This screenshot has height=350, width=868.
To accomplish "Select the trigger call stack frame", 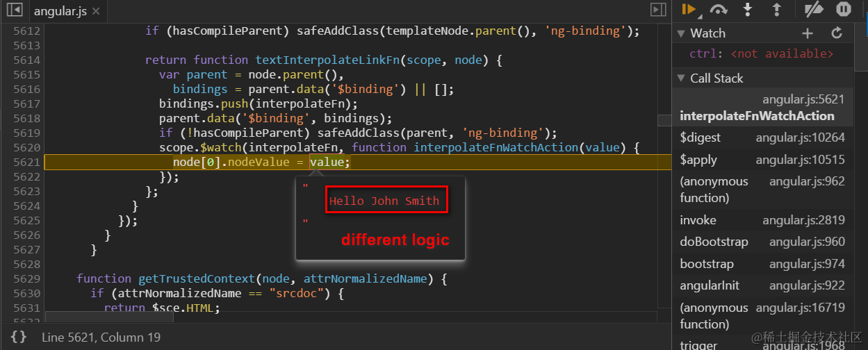I will (762, 344).
